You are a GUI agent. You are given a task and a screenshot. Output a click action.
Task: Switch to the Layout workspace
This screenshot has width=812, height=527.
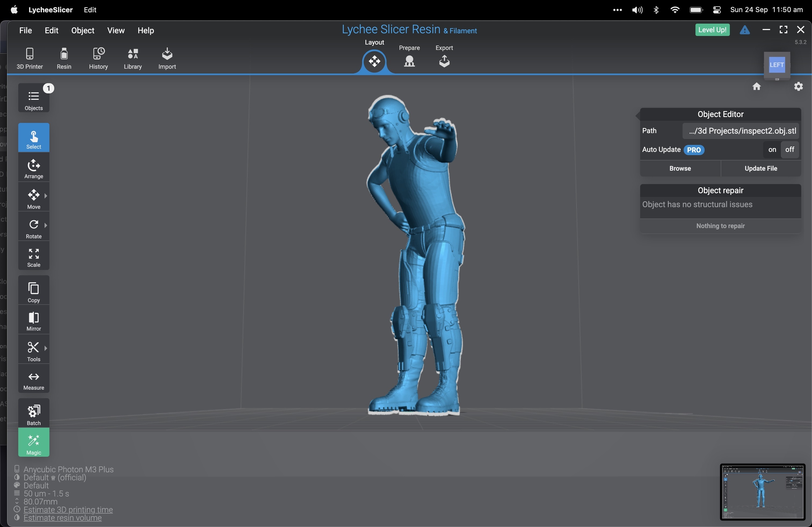point(374,61)
